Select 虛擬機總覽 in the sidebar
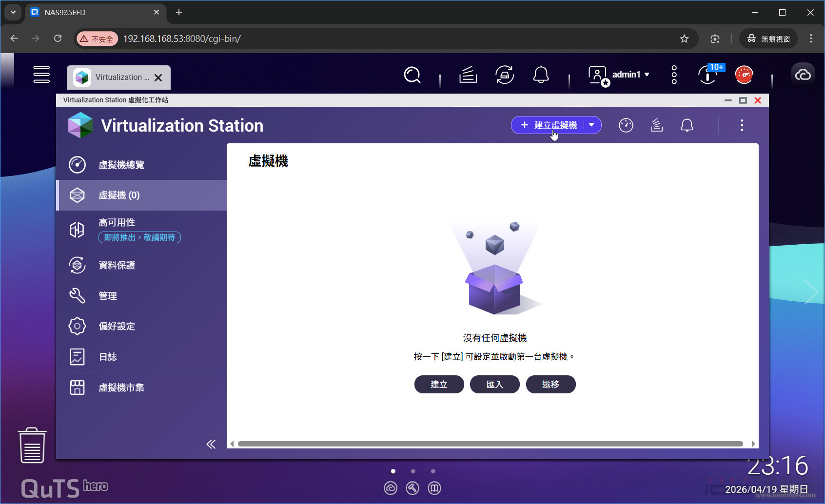This screenshot has width=825, height=504. coord(121,165)
